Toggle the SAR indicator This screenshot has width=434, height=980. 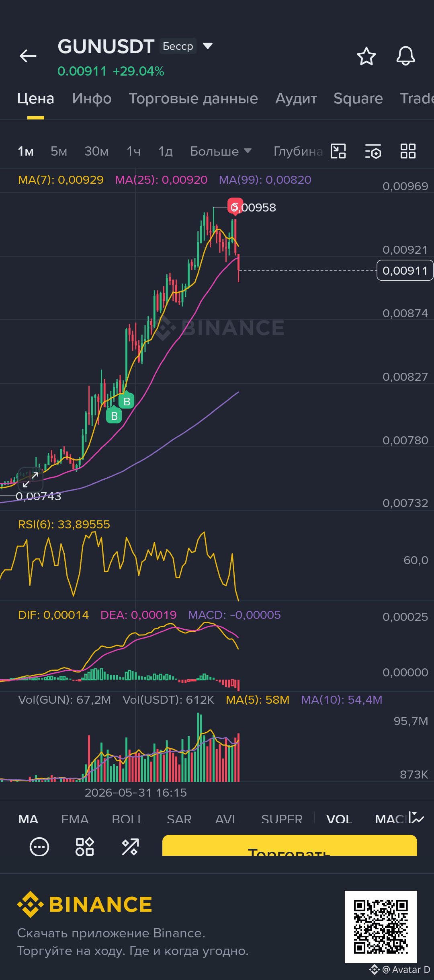coord(179,819)
